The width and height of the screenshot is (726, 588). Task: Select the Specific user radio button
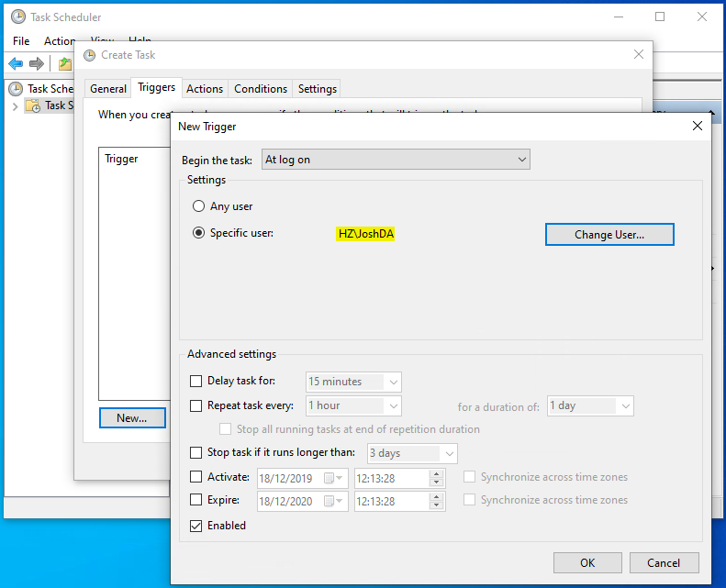coord(198,233)
